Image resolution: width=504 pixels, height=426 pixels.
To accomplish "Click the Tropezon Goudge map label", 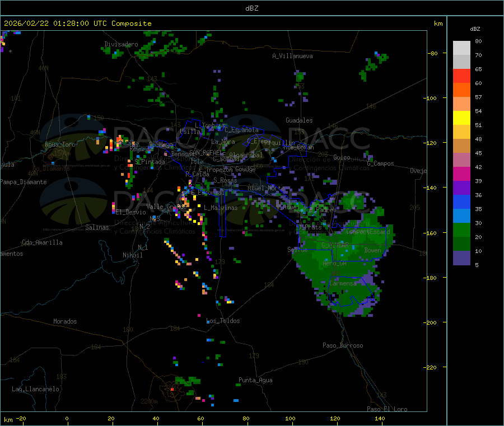I will pos(231,169).
